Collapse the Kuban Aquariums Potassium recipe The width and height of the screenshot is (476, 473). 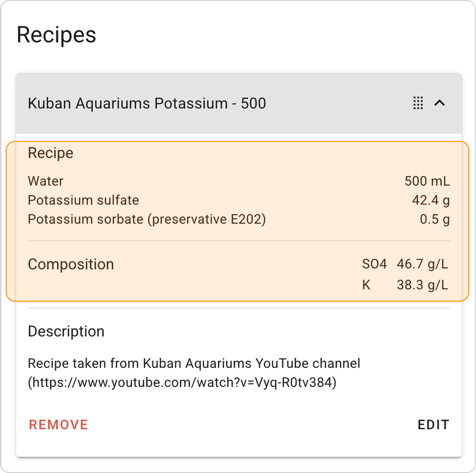[x=440, y=103]
